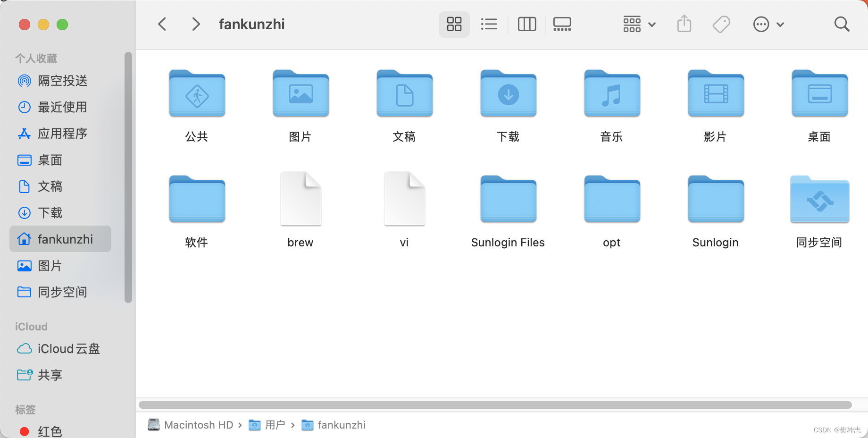Image resolution: width=868 pixels, height=438 pixels.
Task: Select the 红色 tag in sidebar
Action: coord(50,430)
